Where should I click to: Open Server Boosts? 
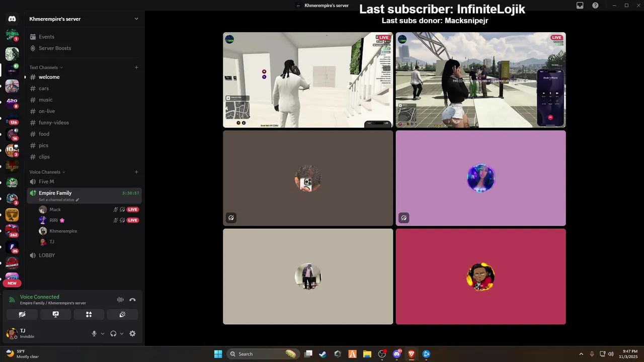pos(84,48)
